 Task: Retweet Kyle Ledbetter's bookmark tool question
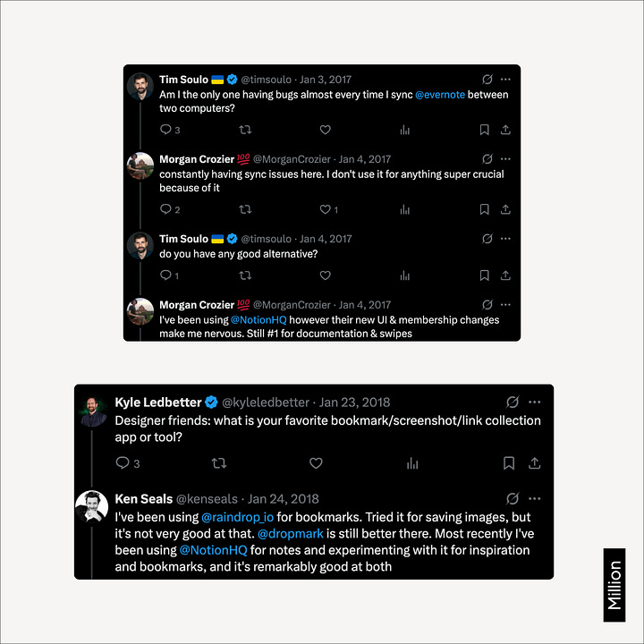pos(219,463)
